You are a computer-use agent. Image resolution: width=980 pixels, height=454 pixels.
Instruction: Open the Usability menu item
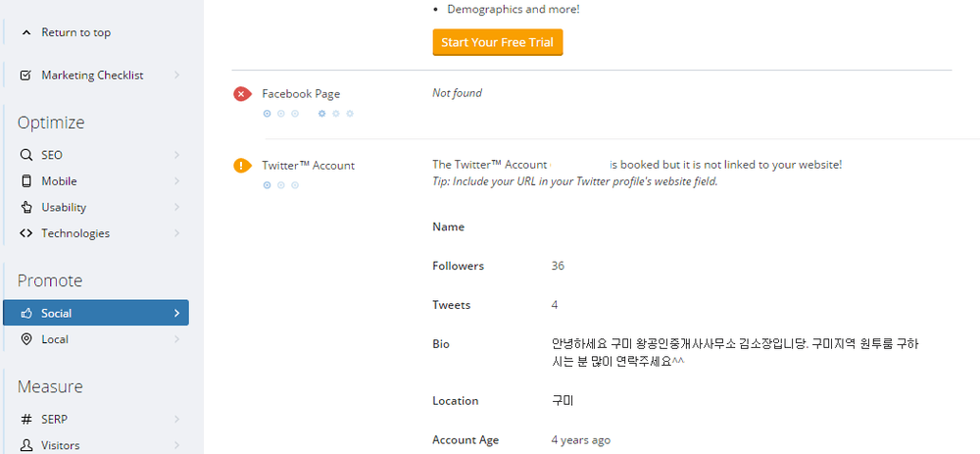pyautogui.click(x=96, y=207)
